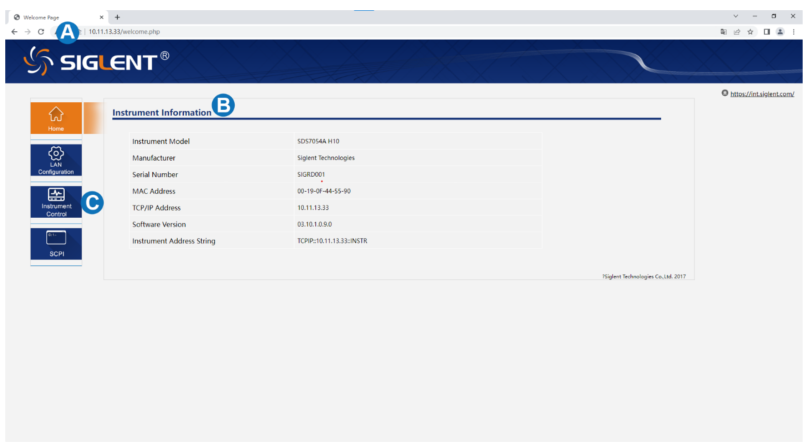The image size is (808, 448).
Task: Close the Welcome Page tab
Action: tap(101, 17)
